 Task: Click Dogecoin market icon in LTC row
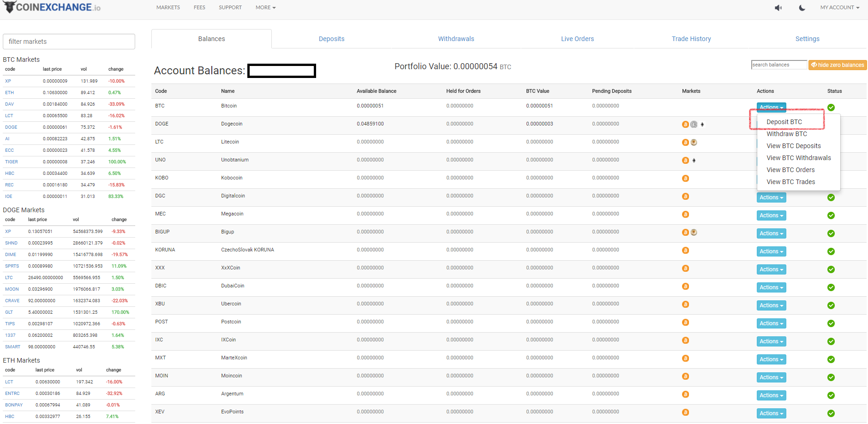(x=694, y=143)
